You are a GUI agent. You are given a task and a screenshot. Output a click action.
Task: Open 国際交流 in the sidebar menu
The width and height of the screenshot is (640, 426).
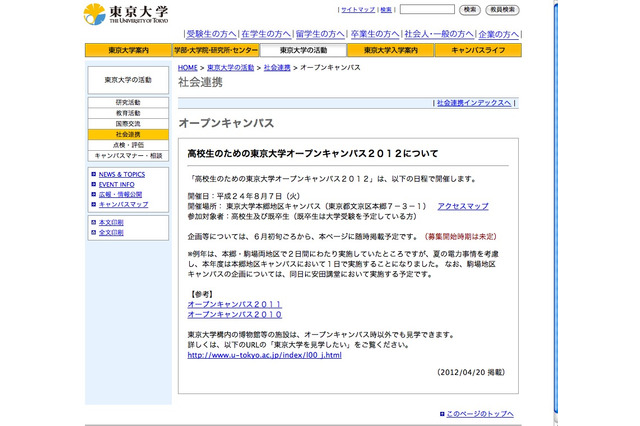(x=128, y=124)
